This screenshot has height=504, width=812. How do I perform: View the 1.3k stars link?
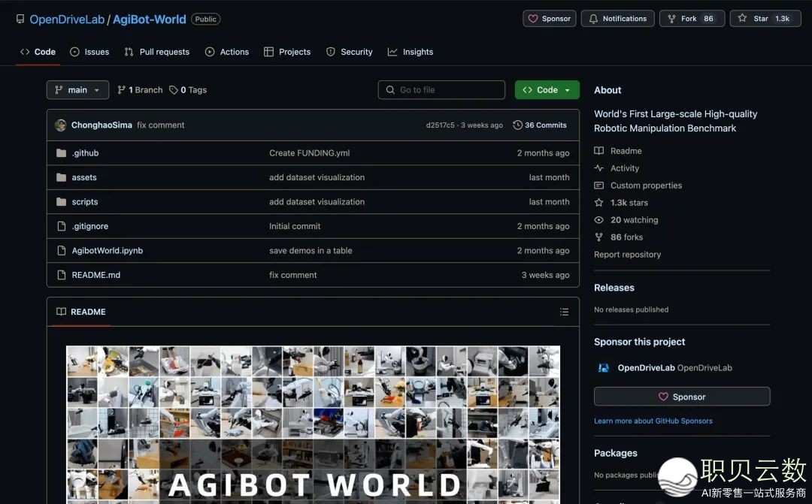click(621, 203)
